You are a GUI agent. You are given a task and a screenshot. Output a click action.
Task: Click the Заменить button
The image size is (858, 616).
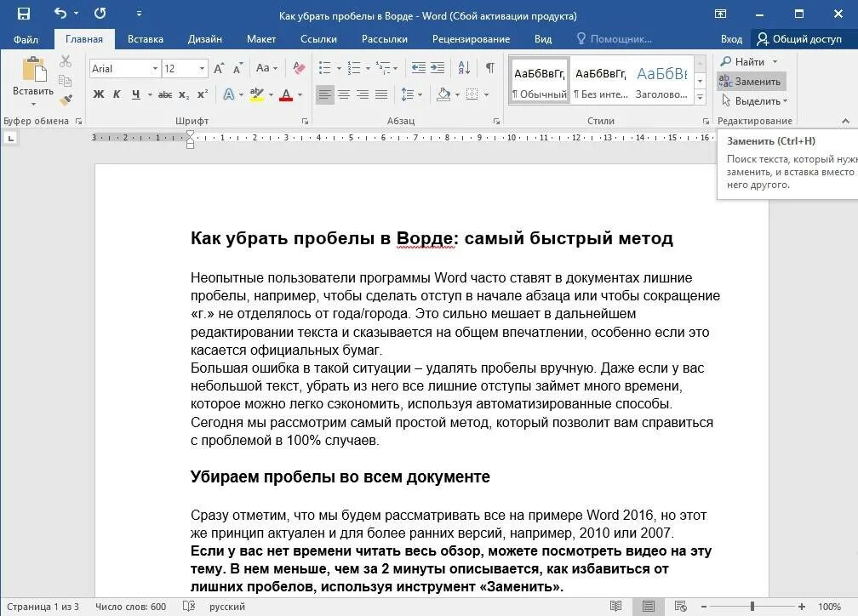[x=751, y=82]
